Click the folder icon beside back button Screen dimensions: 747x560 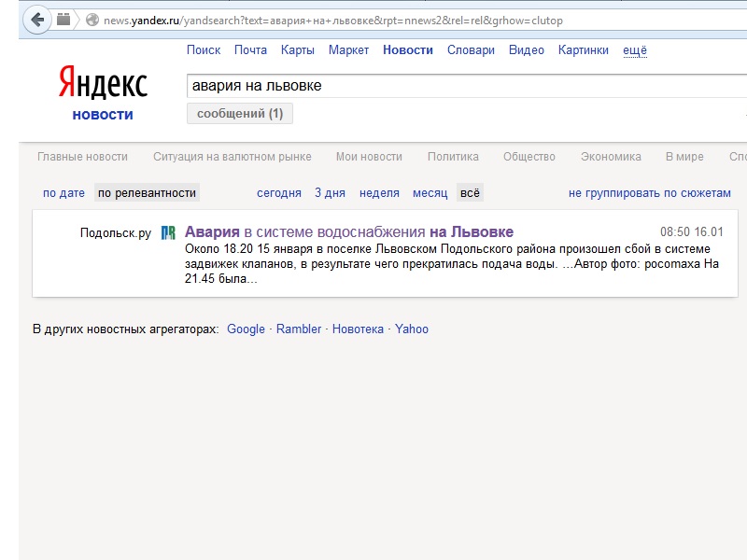(x=63, y=20)
